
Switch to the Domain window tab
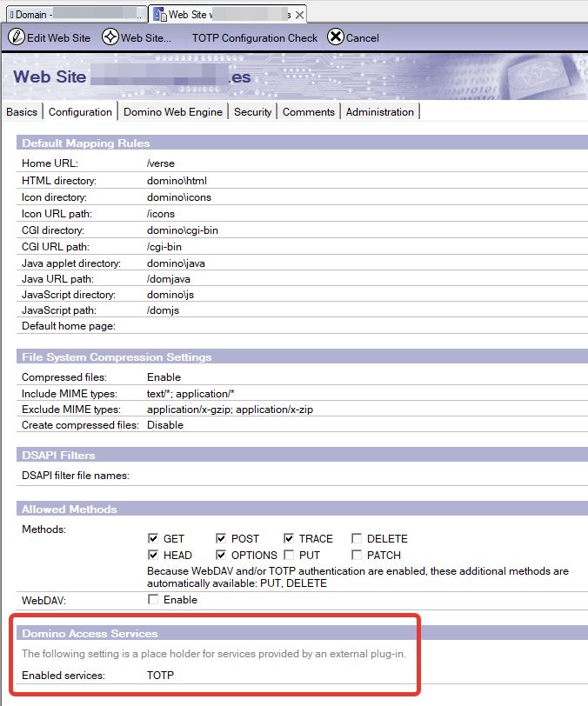(x=74, y=15)
